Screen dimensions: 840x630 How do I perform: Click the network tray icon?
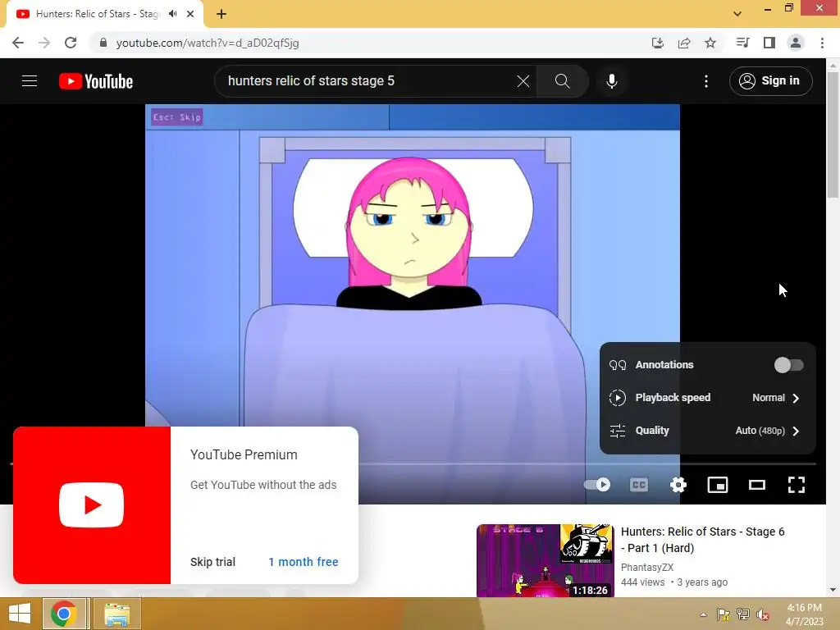pyautogui.click(x=743, y=614)
